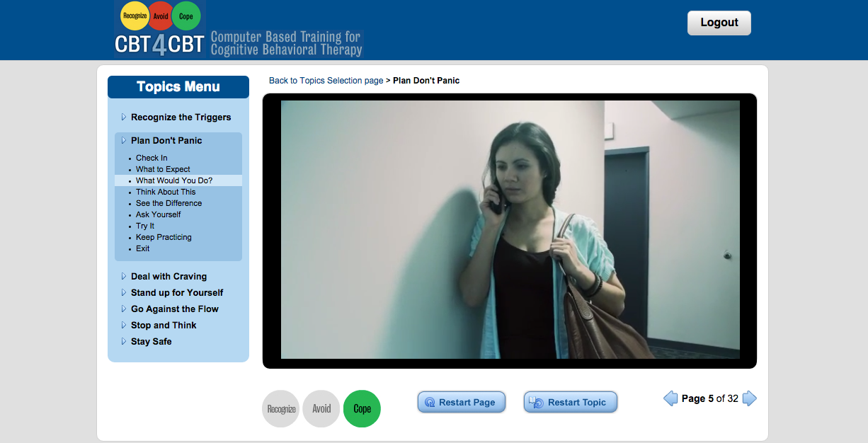
Task: Click the yellow Recognize circle in header logo
Action: coord(135,16)
